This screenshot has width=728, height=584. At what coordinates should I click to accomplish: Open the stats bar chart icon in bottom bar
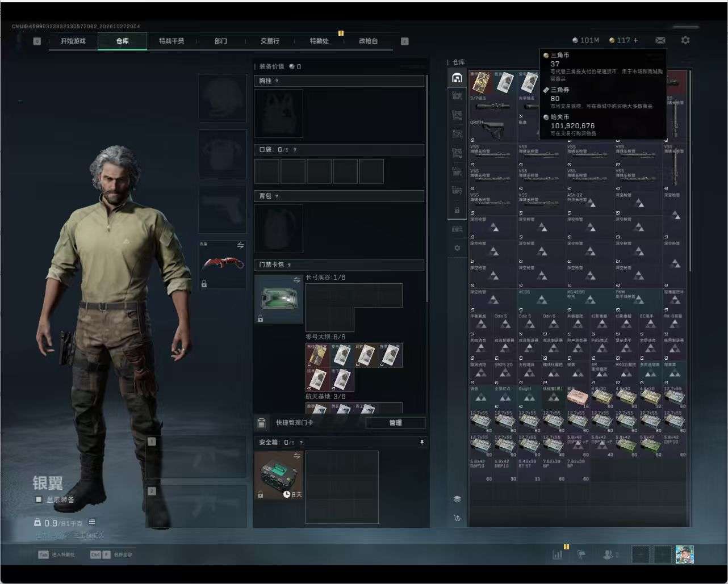coord(557,554)
